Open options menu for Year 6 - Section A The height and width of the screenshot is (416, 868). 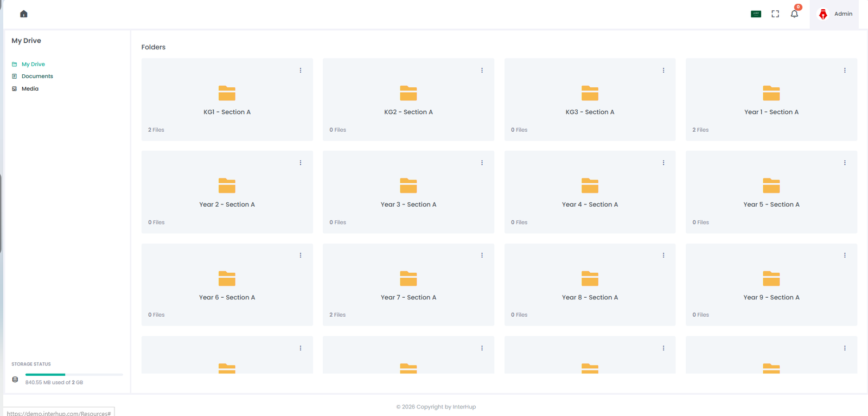coord(301,255)
